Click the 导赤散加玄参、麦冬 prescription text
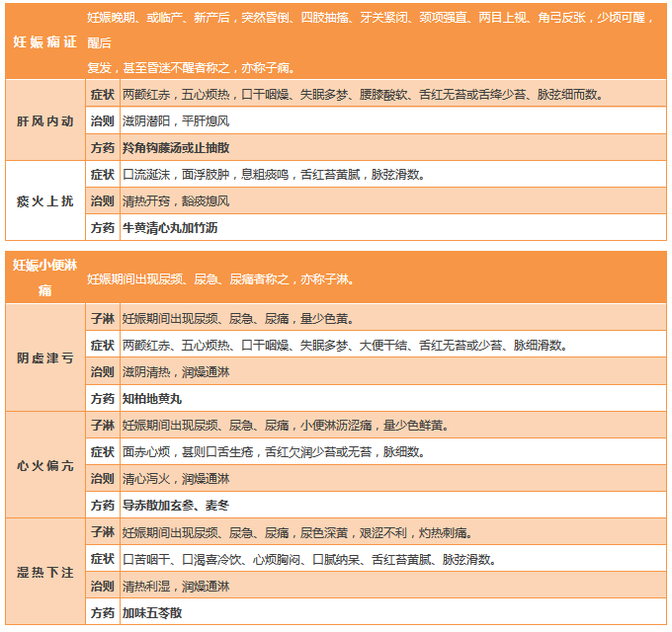Screen dimensions: 672x632 (176, 506)
